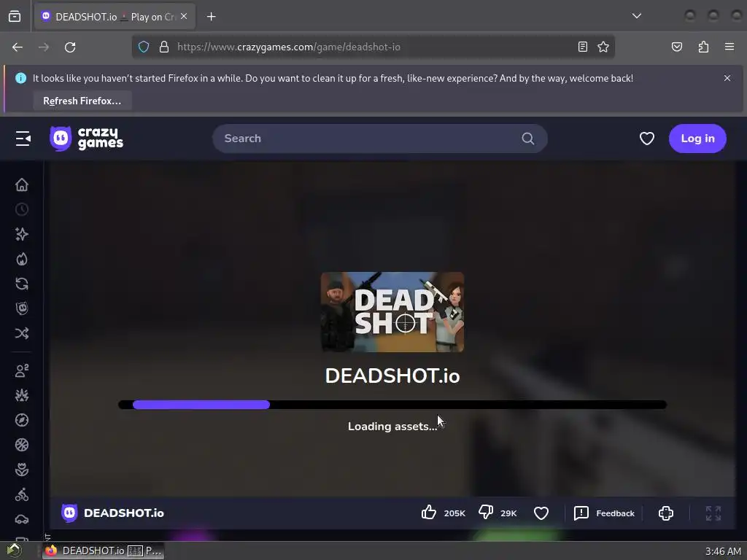Click Refresh Firefox... button
The width and height of the screenshot is (747, 560).
click(x=82, y=101)
